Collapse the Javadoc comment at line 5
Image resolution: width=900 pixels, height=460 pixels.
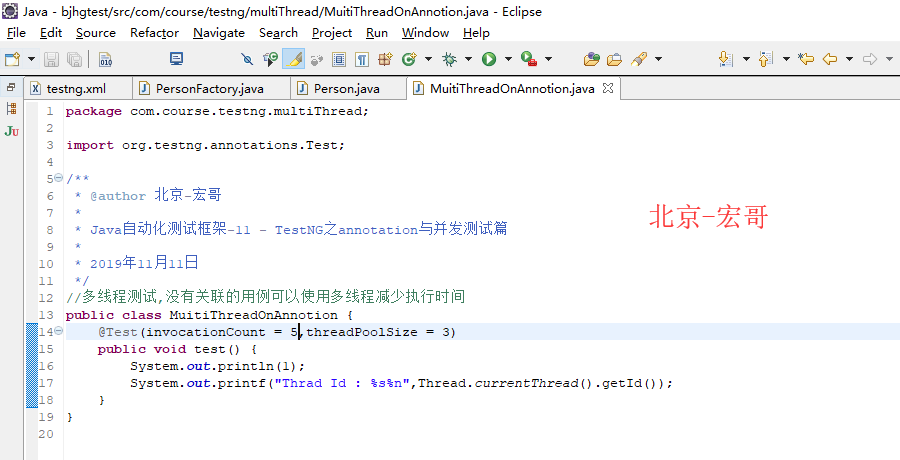59,178
